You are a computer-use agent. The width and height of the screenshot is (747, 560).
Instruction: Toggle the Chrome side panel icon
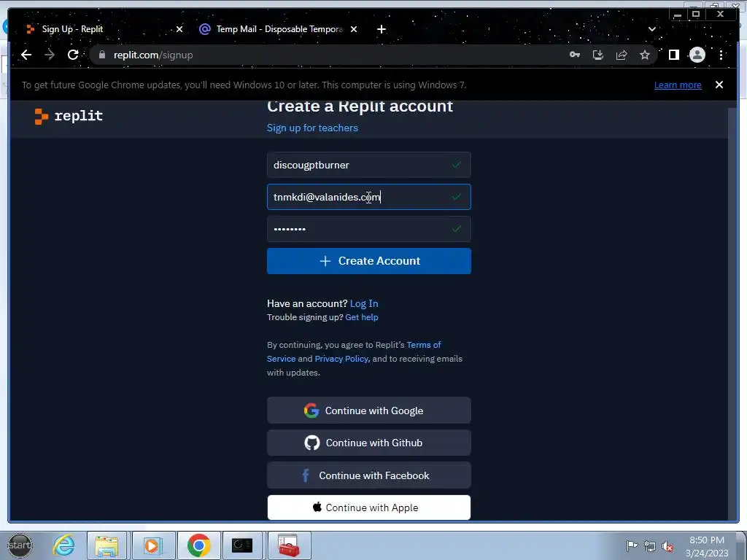click(x=673, y=55)
